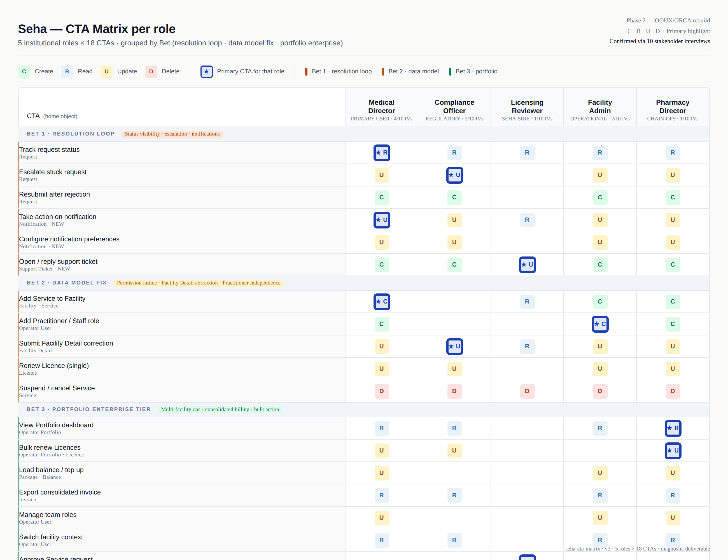The image size is (728, 560).
Task: Click the Medical Director column header
Action: point(381,107)
